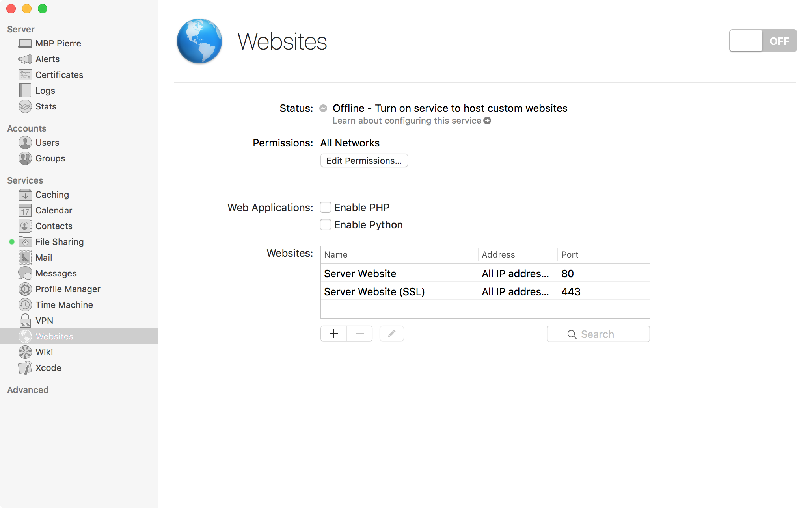Click the Accounts section header

(x=27, y=128)
